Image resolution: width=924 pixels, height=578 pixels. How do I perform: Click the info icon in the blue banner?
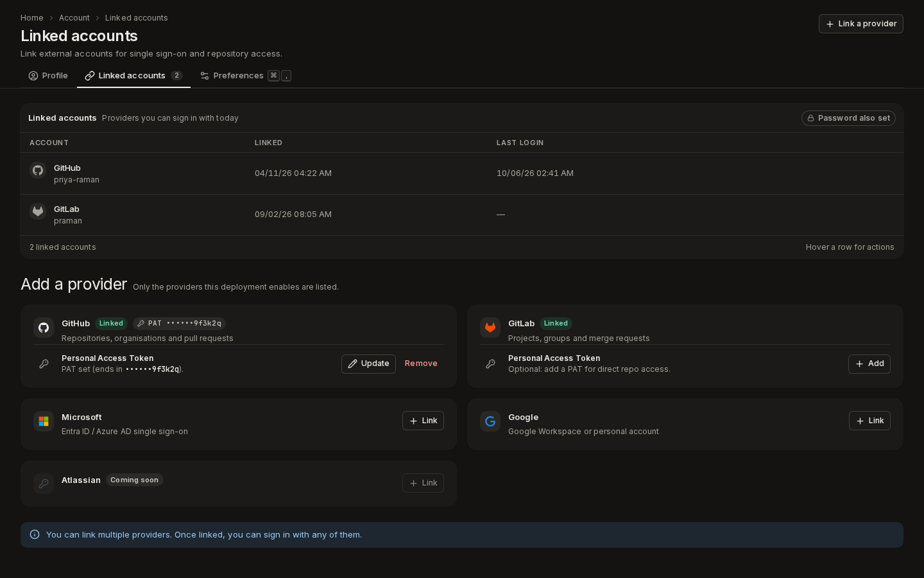(x=35, y=534)
